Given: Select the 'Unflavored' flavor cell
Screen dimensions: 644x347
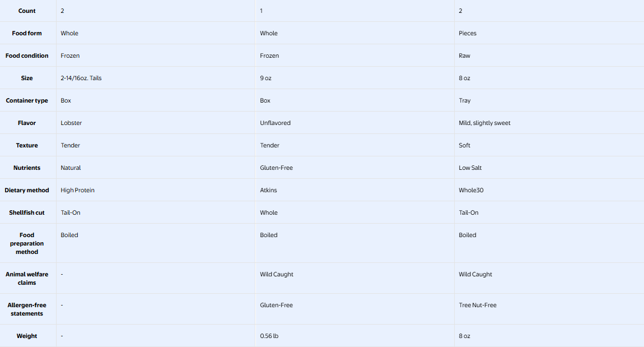Looking at the screenshot, I should coord(275,123).
